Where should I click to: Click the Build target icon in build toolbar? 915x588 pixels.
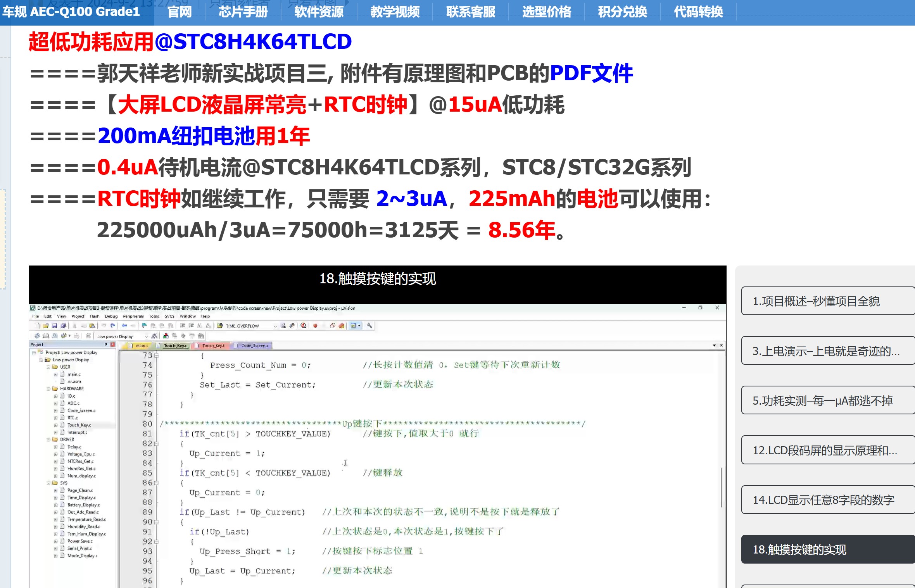46,336
